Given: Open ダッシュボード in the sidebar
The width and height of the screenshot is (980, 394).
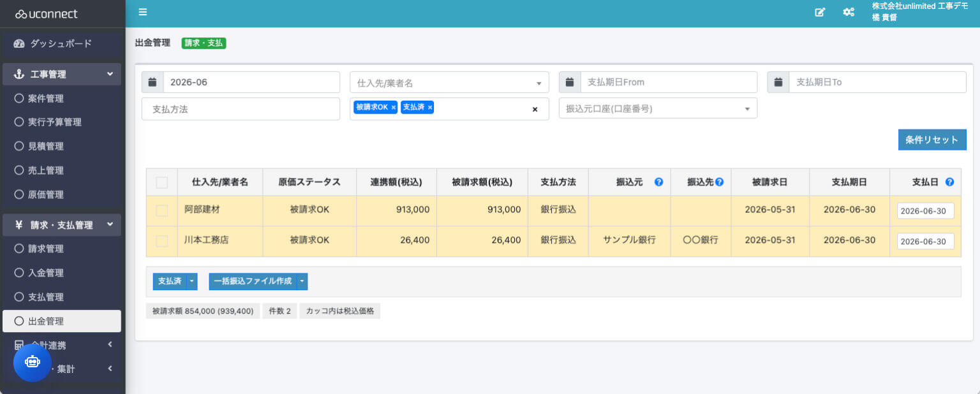Looking at the screenshot, I should 62,44.
